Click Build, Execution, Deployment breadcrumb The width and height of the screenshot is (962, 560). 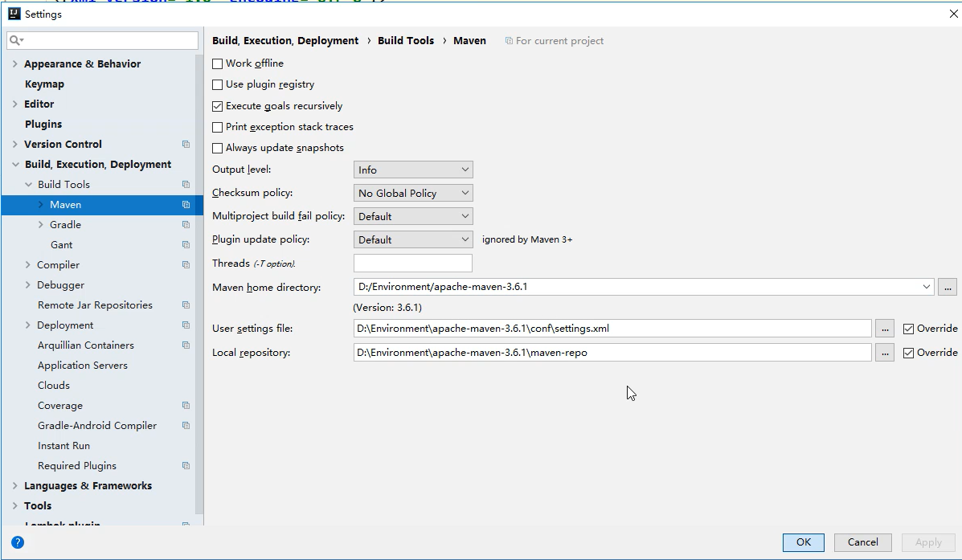pos(285,40)
